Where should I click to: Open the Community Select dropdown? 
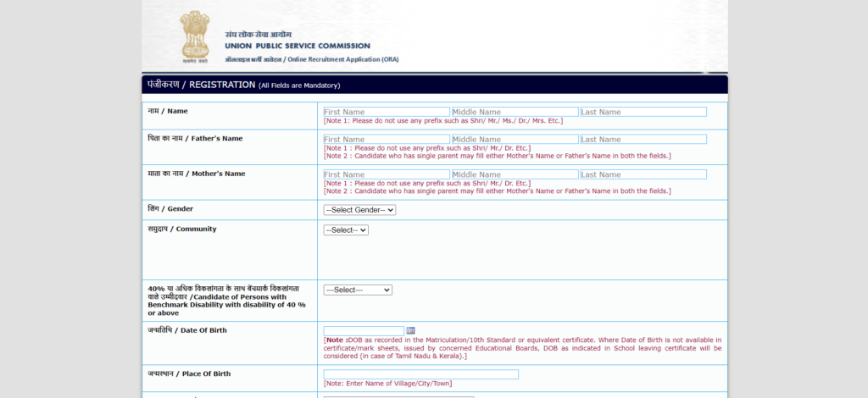click(346, 230)
